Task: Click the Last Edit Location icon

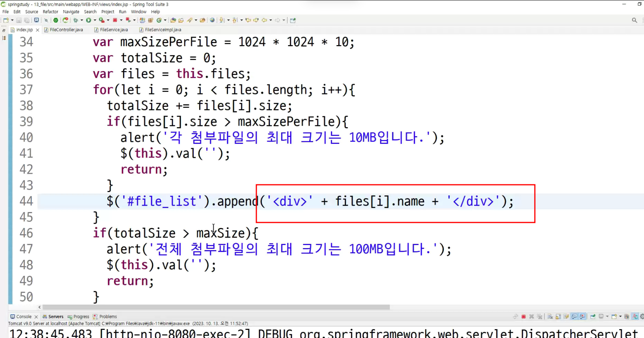Action: coord(248,20)
